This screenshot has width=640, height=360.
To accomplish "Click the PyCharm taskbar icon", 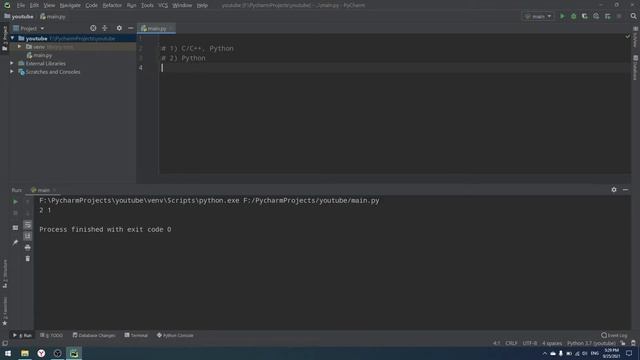I will pos(74,353).
